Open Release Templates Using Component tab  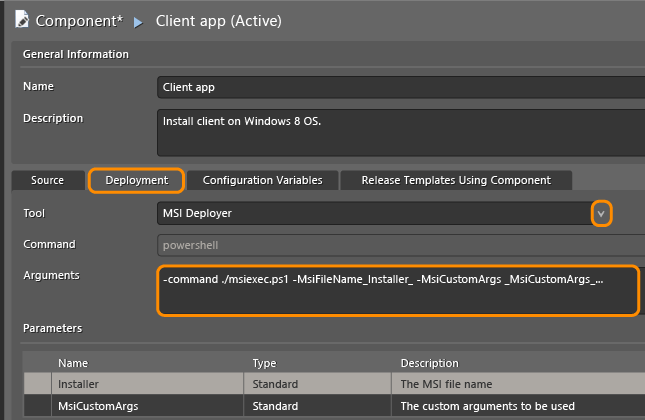pos(455,180)
